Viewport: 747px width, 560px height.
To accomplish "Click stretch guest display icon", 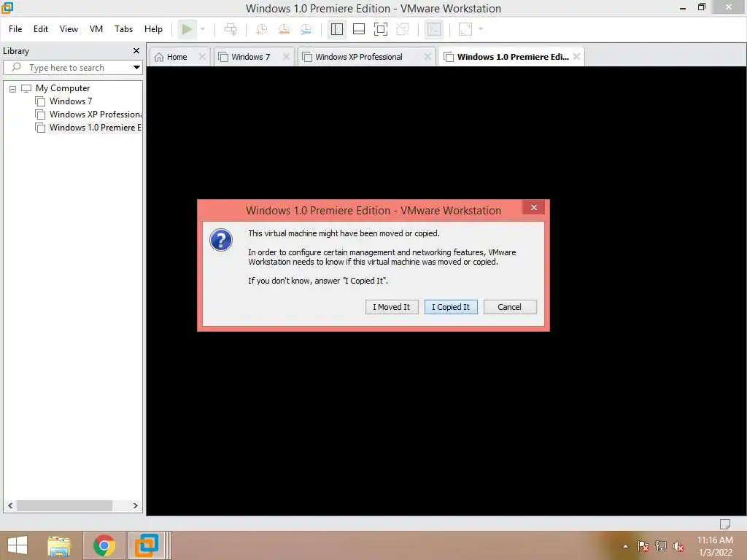I will [x=465, y=29].
